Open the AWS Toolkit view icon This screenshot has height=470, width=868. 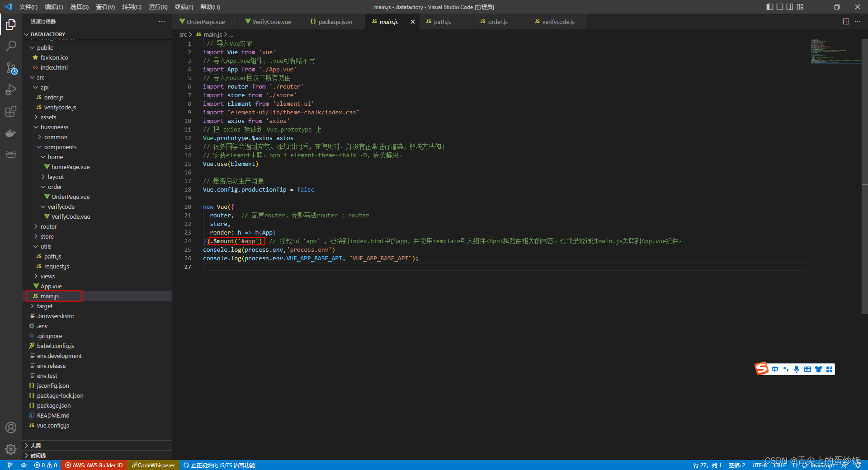tap(11, 154)
